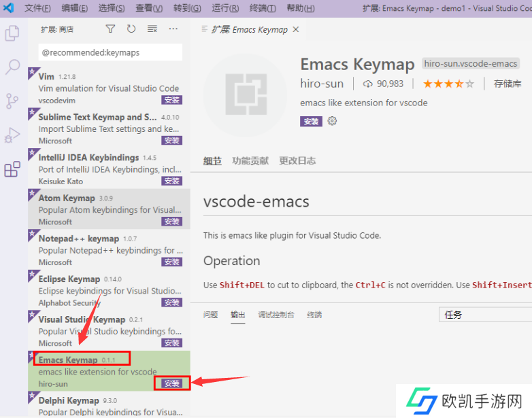The width and height of the screenshot is (532, 418).
Task: Switch to the 终端 terminal panel tab
Action: click(314, 315)
